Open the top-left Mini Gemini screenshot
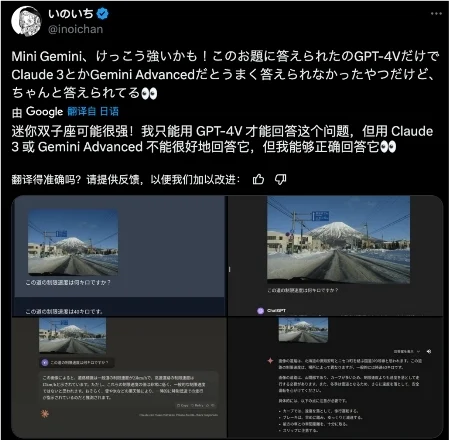This screenshot has width=449, height=440. click(119, 256)
